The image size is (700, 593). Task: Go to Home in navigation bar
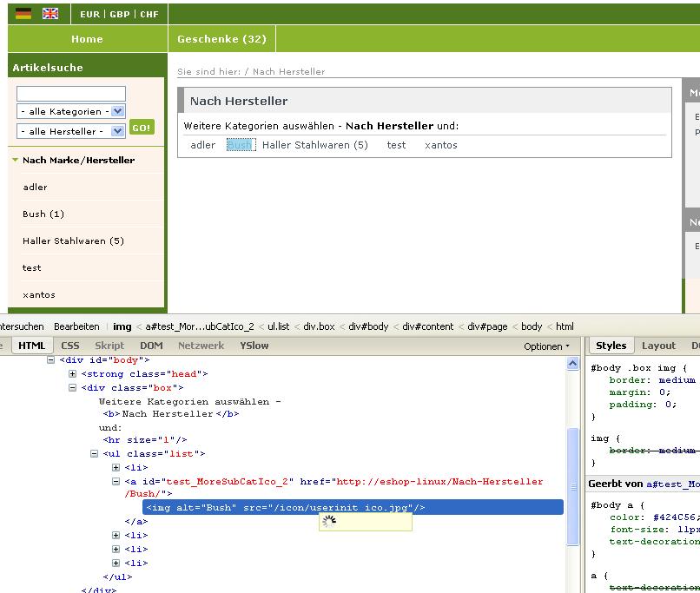pyautogui.click(x=87, y=39)
